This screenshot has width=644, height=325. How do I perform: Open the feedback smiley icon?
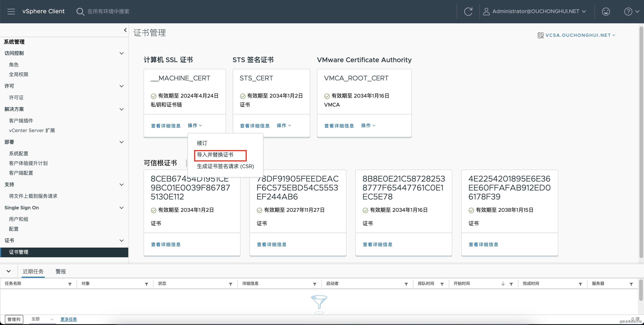coord(606,12)
